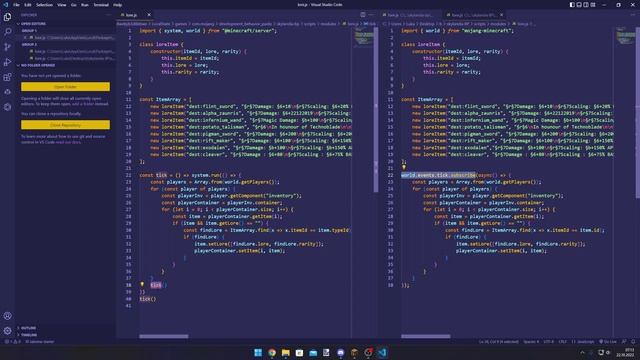
Task: Open the Help menu
Action: (x=118, y=5)
